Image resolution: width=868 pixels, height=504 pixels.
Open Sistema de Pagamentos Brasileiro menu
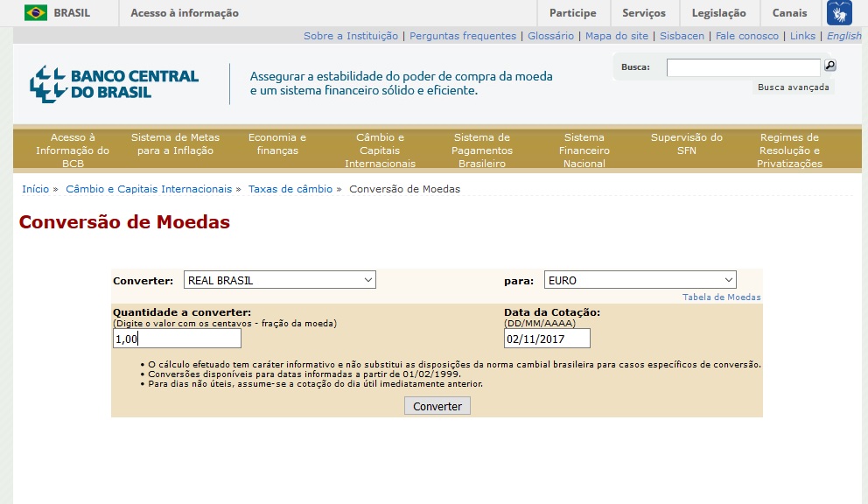click(481, 150)
